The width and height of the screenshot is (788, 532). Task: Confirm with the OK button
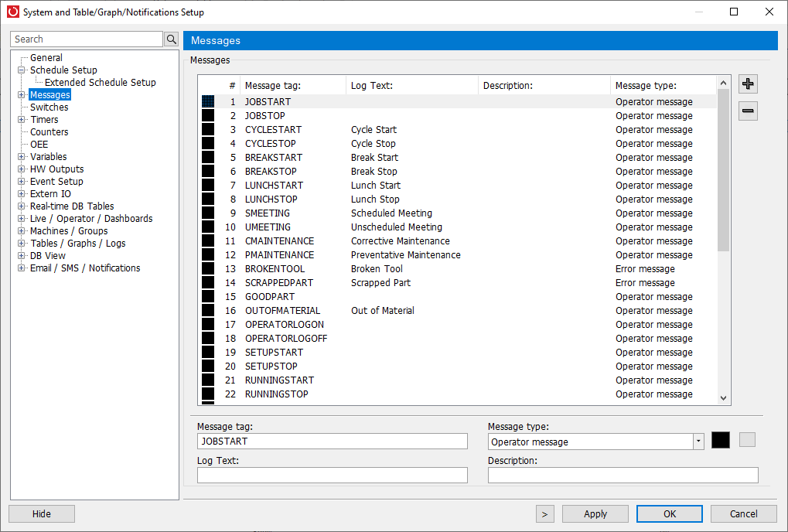pos(670,514)
